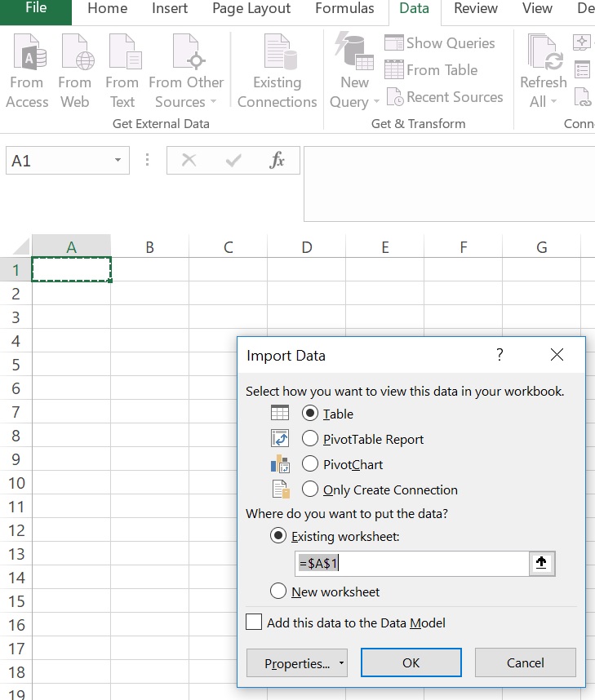Choose the New worksheet radio button
595x700 pixels.
coord(278,591)
